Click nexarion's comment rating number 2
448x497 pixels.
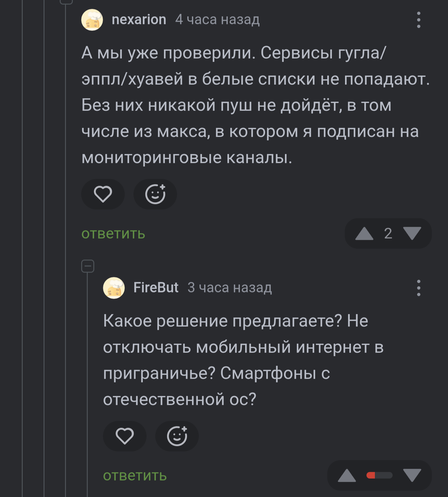[388, 234]
